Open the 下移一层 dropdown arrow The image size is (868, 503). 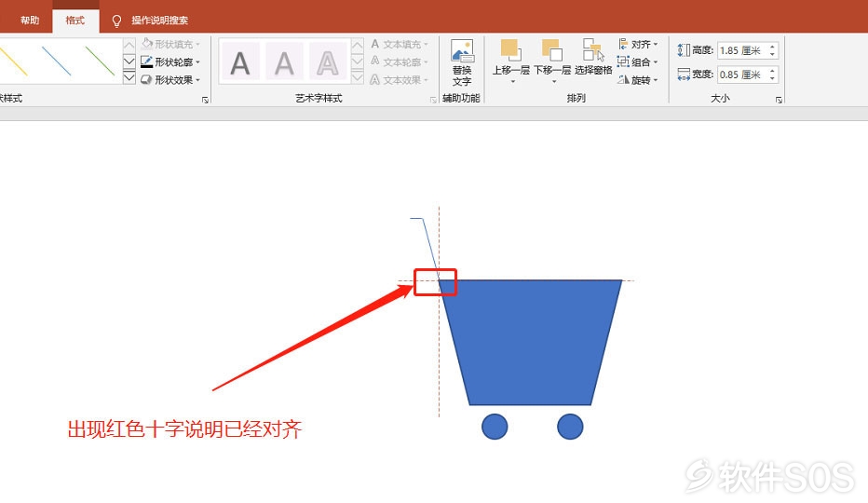click(x=554, y=82)
